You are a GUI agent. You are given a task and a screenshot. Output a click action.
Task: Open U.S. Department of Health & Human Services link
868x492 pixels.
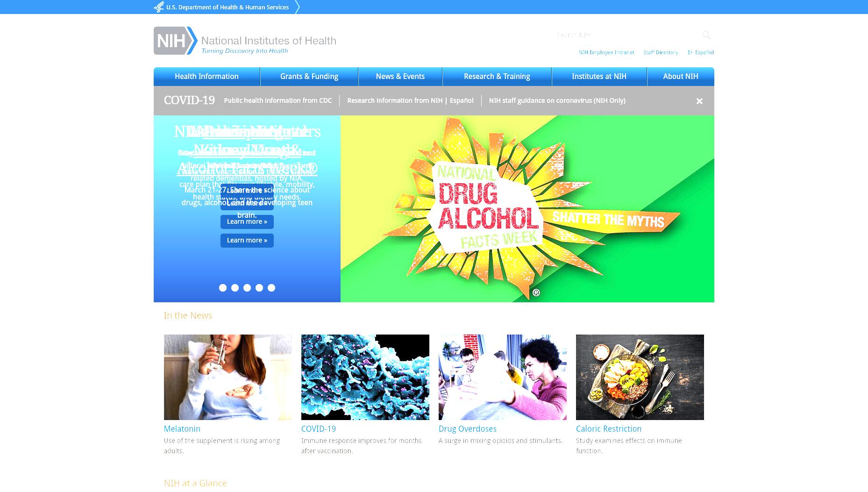pyautogui.click(x=228, y=7)
